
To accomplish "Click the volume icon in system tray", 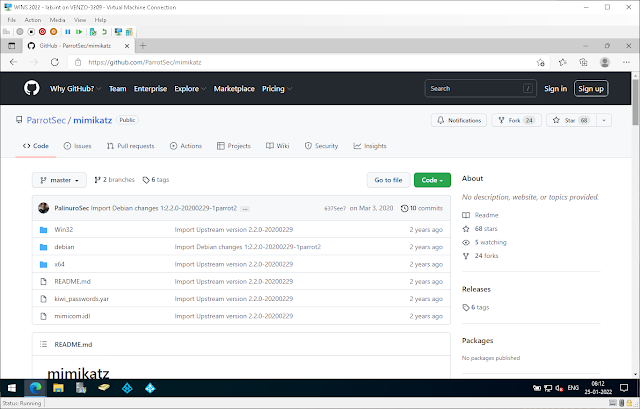I will tap(559, 388).
